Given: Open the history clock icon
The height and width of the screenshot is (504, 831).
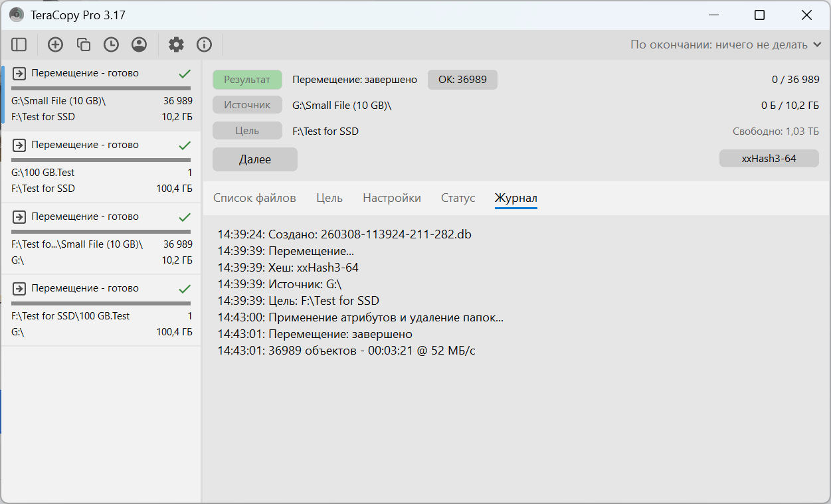Looking at the screenshot, I should coord(111,44).
